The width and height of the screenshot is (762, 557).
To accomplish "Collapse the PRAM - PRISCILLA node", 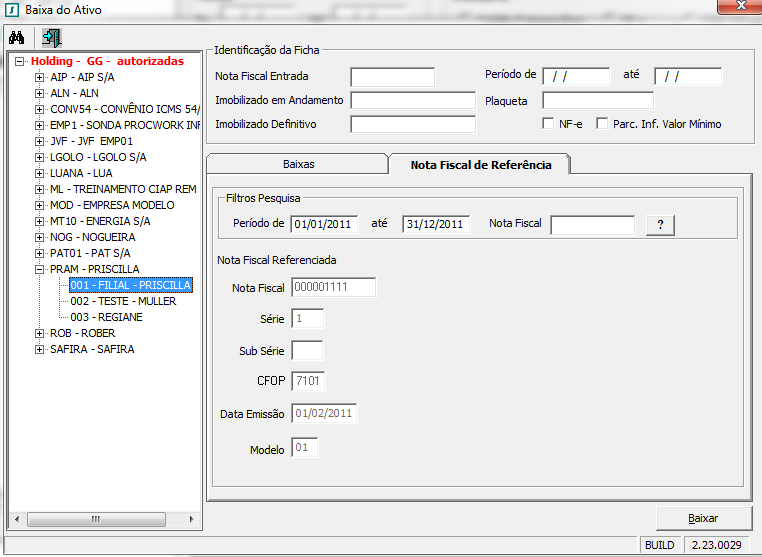I will [x=39, y=269].
